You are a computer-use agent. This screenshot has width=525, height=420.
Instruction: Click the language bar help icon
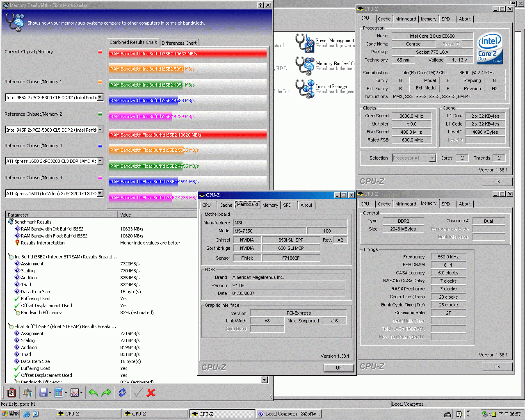pos(459,414)
